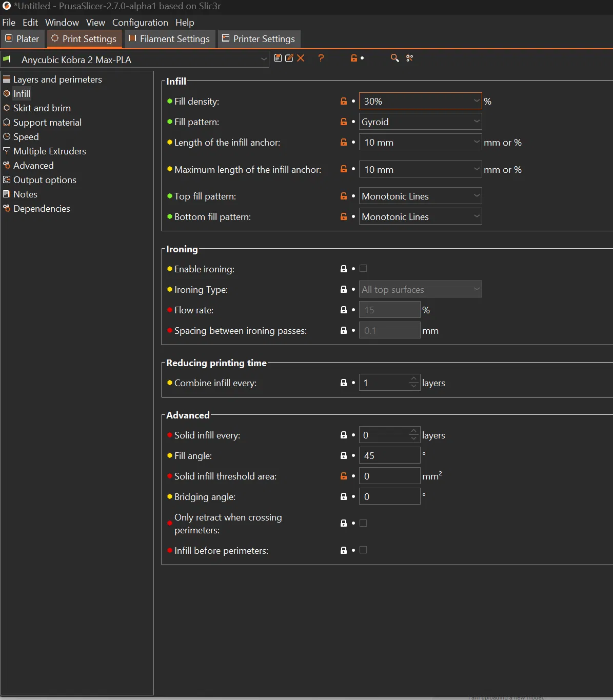613x700 pixels.
Task: Switch to the Printer Settings tab
Action: [259, 39]
